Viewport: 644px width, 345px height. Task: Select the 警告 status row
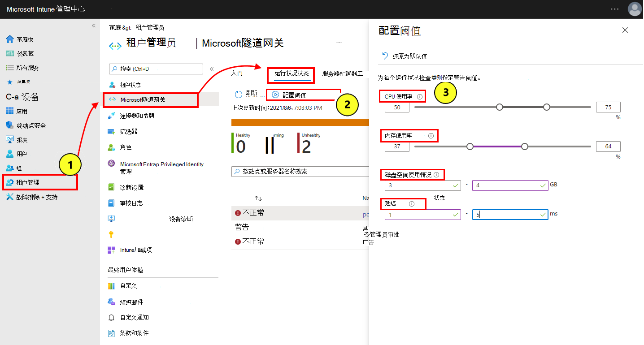300,227
